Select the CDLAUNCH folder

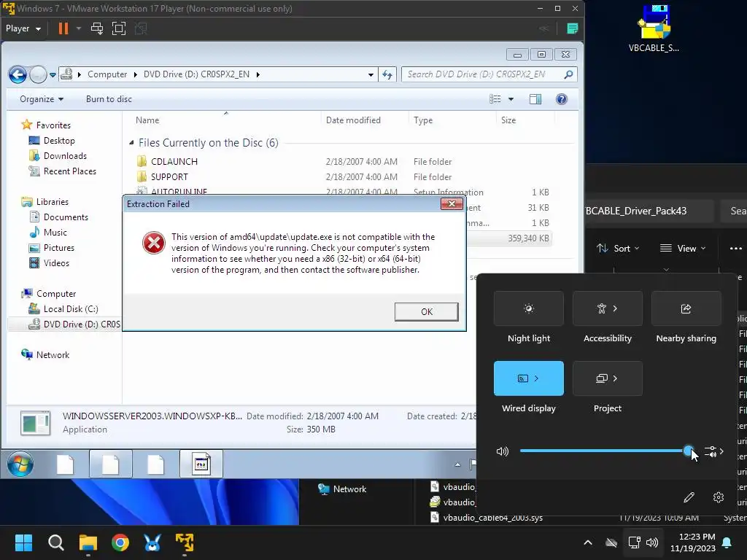174,161
